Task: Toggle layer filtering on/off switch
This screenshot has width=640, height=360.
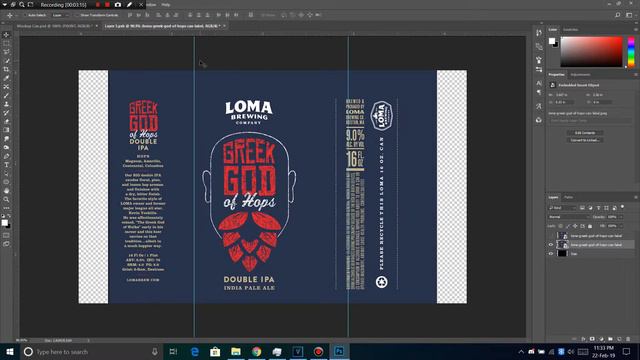Action: [x=622, y=207]
